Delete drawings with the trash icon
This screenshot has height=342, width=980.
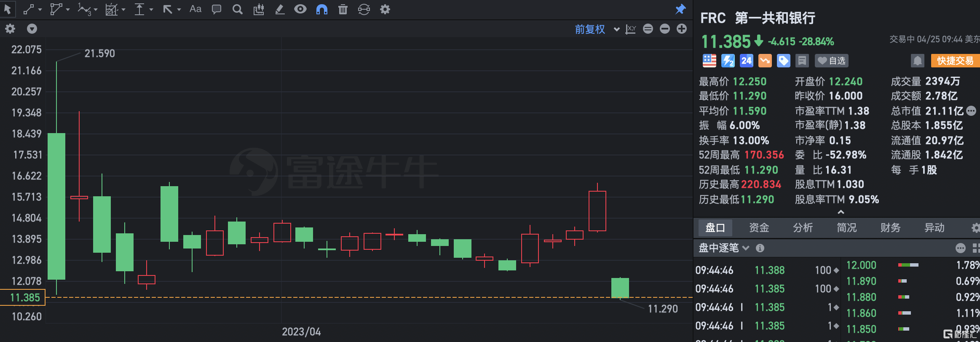tap(343, 9)
